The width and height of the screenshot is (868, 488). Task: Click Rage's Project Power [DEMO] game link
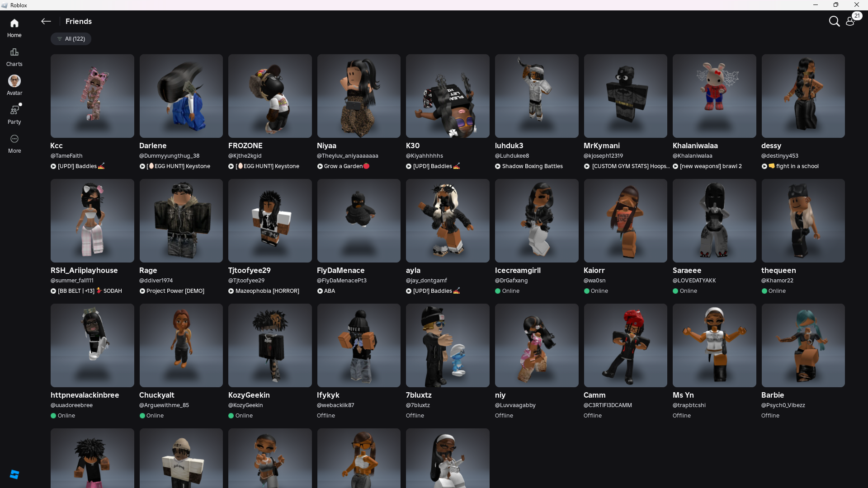175,291
